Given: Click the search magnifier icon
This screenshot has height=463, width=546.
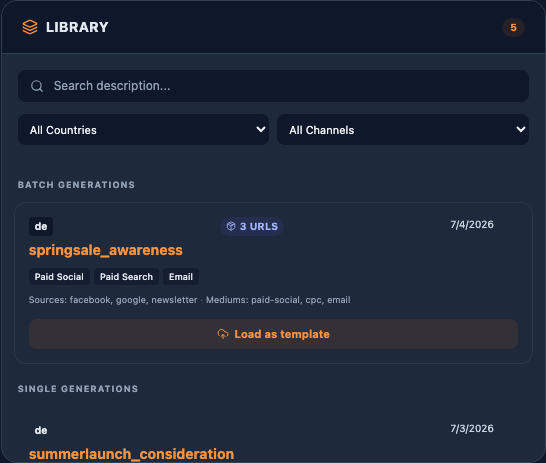Looking at the screenshot, I should point(37,86).
